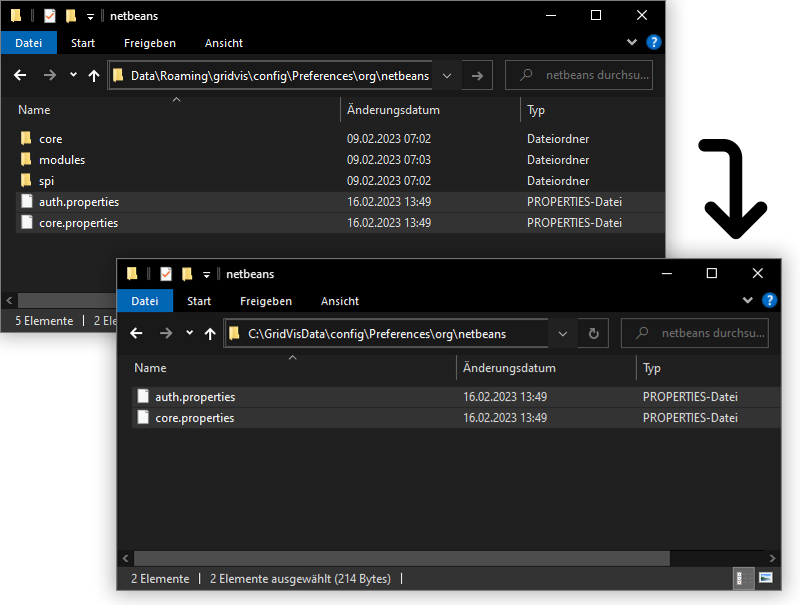Screen dimensions: 800x605
Task: Navigate back in the Roaming gridvis window
Action: [21, 75]
